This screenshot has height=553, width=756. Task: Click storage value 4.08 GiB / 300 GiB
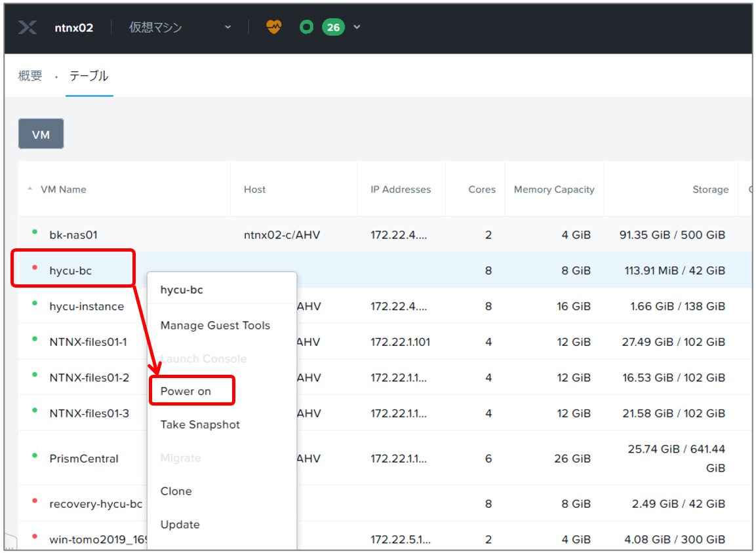point(675,539)
